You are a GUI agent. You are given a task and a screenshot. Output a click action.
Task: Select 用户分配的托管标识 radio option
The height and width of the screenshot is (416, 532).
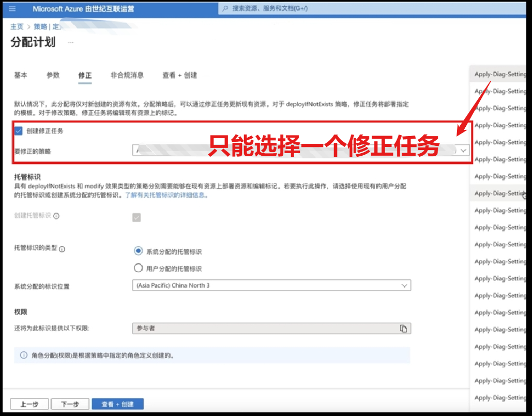[x=138, y=268]
